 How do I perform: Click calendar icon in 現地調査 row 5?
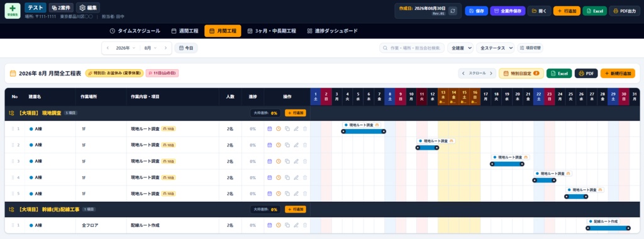click(270, 194)
